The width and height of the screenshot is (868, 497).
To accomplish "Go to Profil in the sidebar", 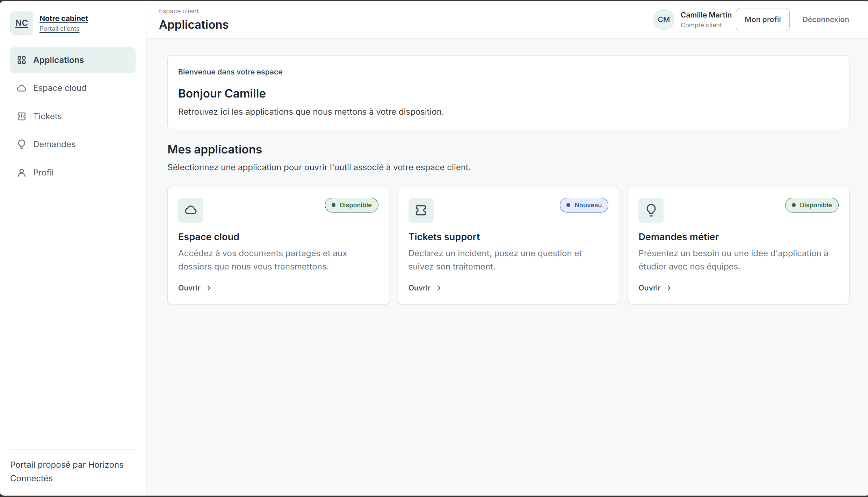I will pyautogui.click(x=73, y=173).
